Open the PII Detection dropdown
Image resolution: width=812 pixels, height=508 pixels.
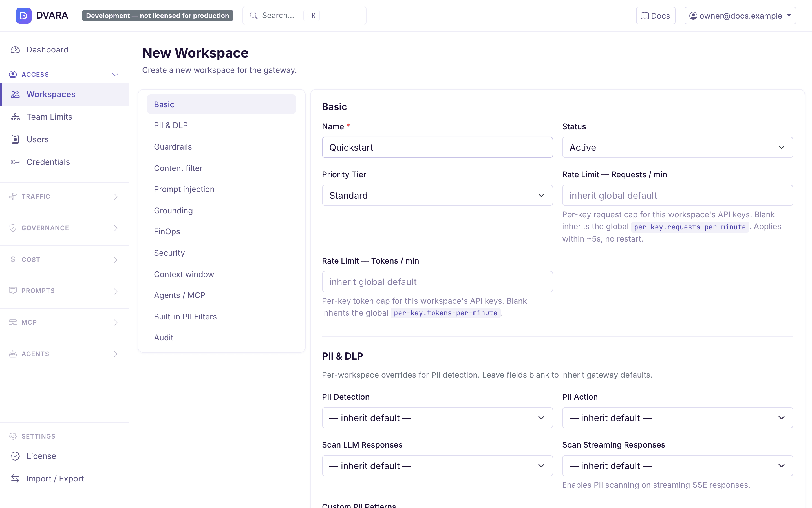coord(437,418)
